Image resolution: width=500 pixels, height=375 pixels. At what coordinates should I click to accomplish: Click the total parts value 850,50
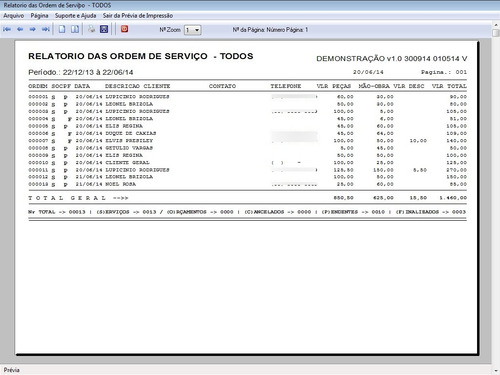[x=343, y=198]
